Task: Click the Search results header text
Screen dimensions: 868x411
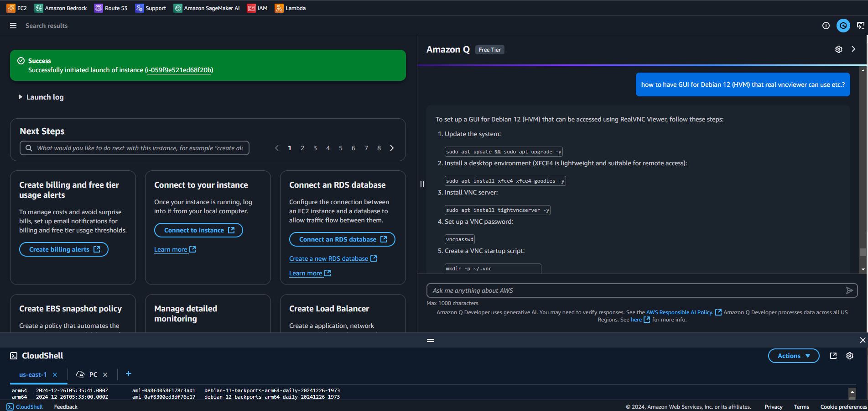Action: (x=47, y=26)
